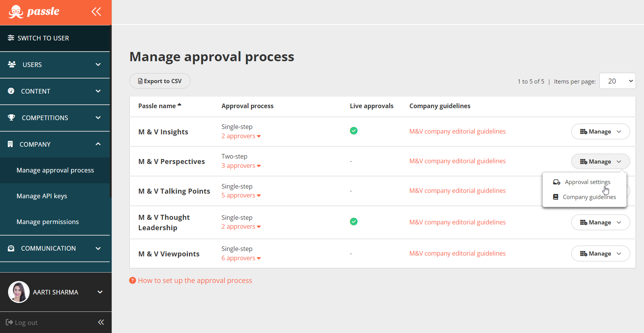The image size is (644, 333).
Task: Open Manage API keys sidebar item
Action: (55, 196)
